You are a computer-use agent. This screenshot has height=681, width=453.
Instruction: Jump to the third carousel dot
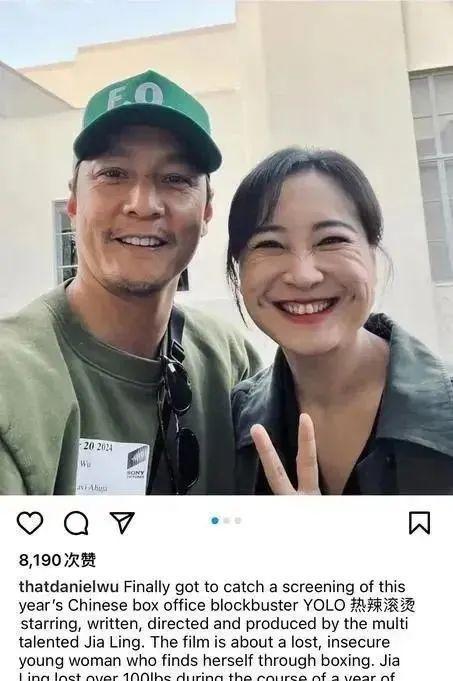coord(238,520)
